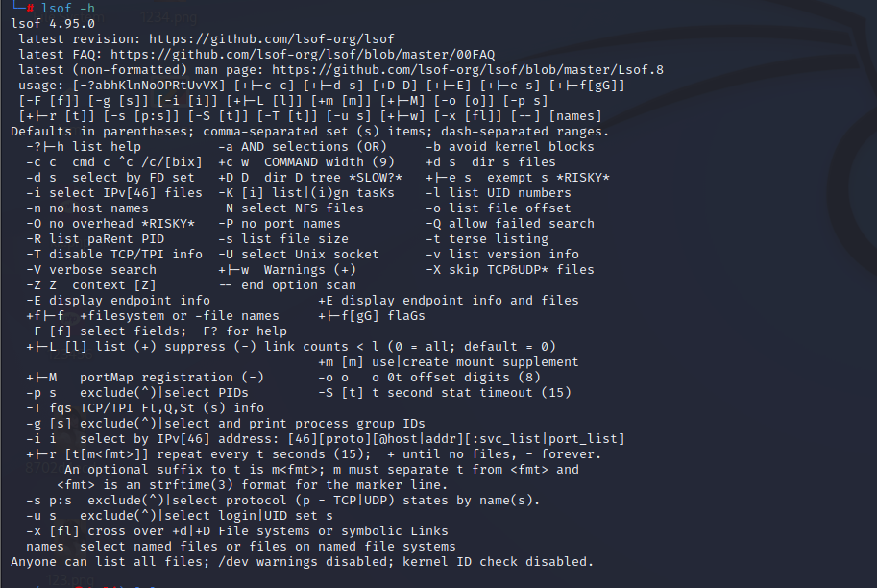Click the '-p s exclude select PIDs' line
877x588 pixels.
(x=137, y=393)
